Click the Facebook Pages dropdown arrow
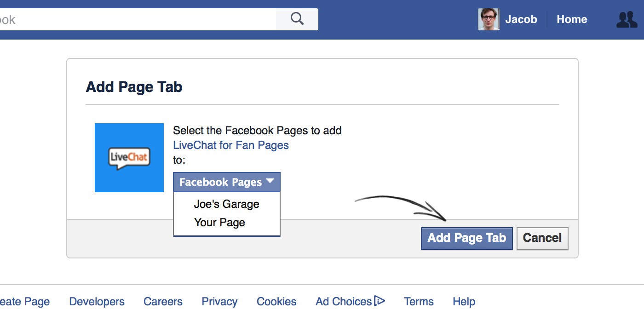The image size is (644, 332). [x=270, y=181]
